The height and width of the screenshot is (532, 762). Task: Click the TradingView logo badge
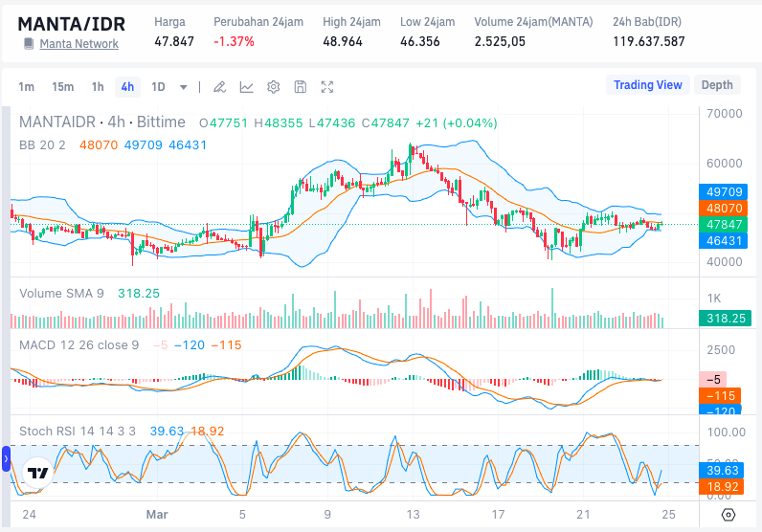coord(38,473)
